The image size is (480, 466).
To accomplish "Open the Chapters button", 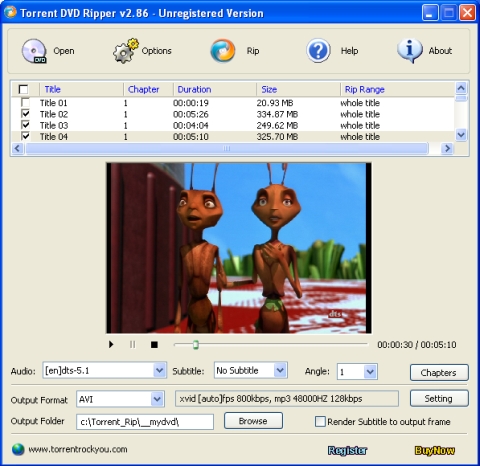I will (x=439, y=372).
